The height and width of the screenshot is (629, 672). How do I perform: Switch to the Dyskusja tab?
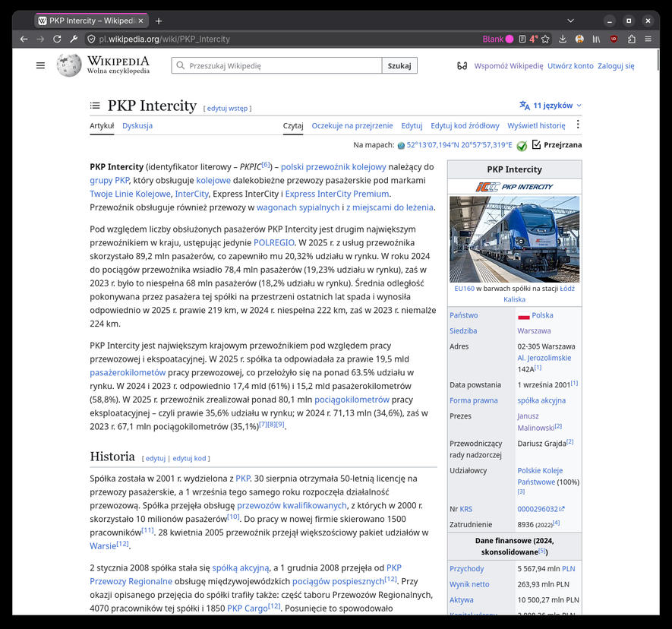(x=137, y=125)
